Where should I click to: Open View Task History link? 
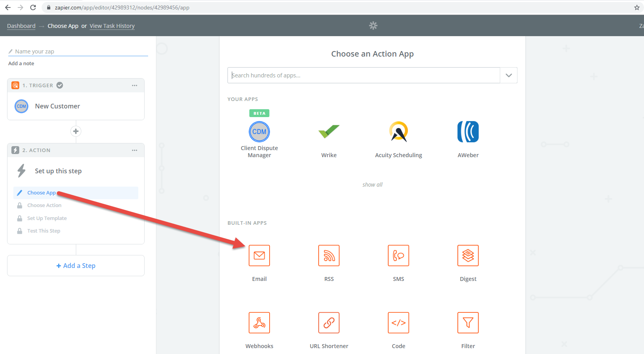point(112,26)
